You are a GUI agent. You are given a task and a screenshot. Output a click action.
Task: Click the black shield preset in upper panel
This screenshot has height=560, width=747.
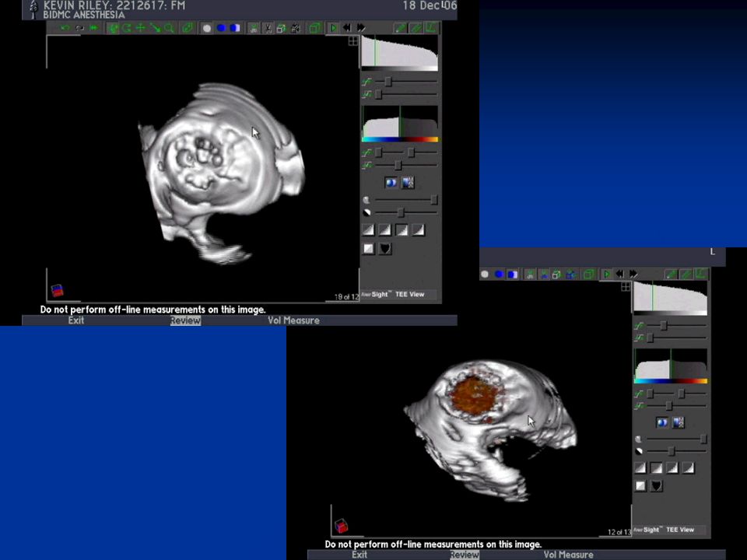pyautogui.click(x=385, y=249)
